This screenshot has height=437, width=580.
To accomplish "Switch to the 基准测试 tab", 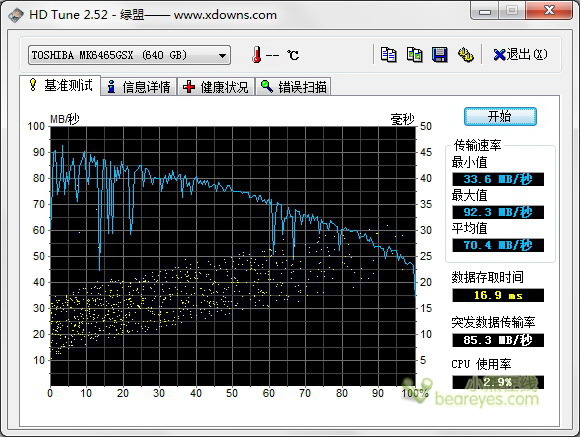I will 60,85.
